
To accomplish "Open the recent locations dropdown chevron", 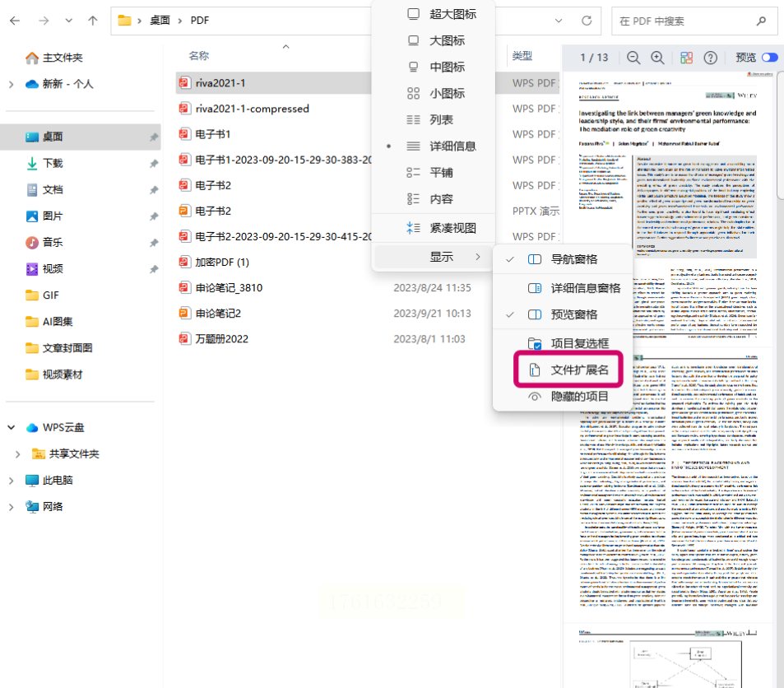I will (x=68, y=21).
